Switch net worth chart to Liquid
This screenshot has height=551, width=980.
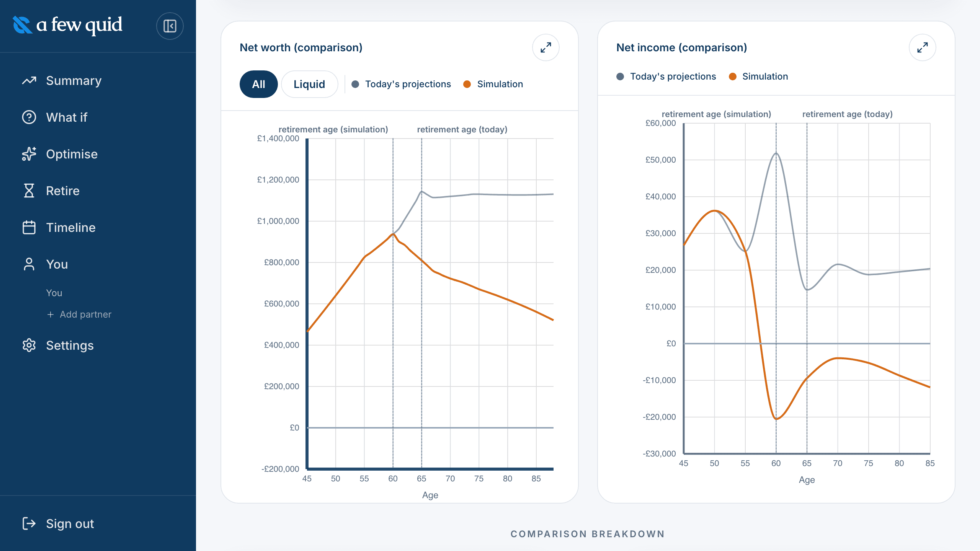tap(309, 84)
